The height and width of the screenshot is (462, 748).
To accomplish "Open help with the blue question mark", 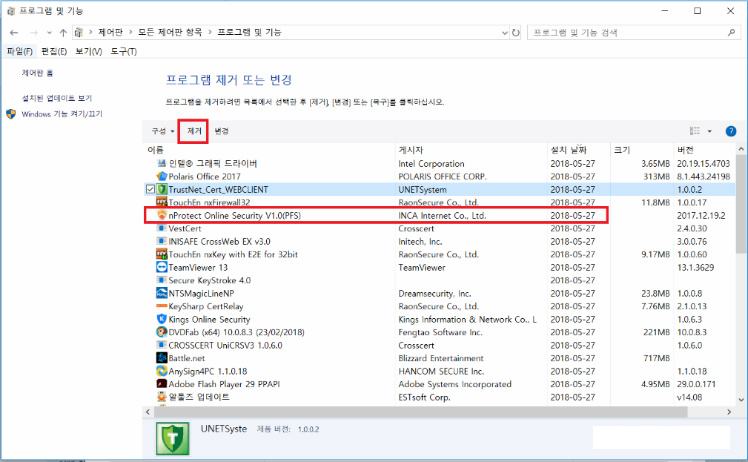I will pos(730,131).
